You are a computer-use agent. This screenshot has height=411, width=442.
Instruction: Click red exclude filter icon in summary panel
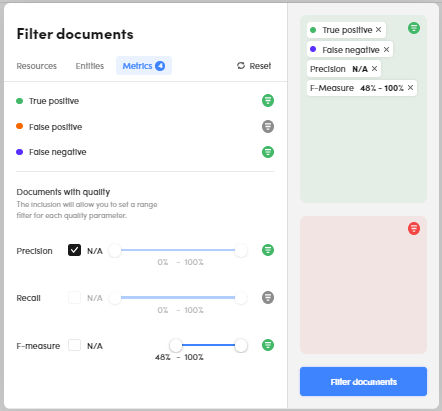click(414, 229)
